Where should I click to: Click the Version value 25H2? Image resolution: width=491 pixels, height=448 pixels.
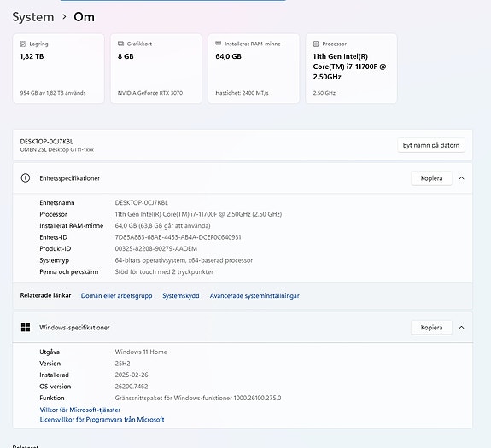point(122,364)
